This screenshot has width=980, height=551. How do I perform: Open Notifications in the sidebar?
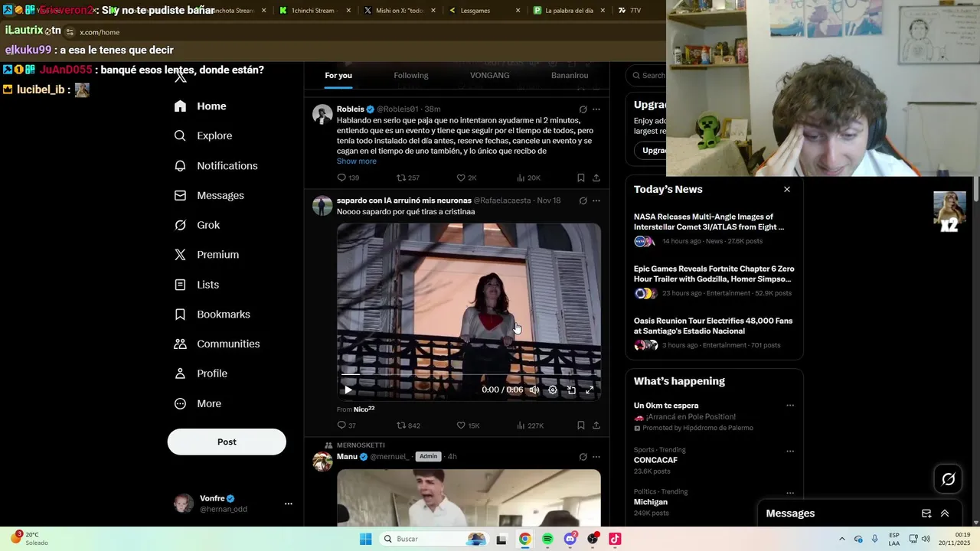[216, 165]
